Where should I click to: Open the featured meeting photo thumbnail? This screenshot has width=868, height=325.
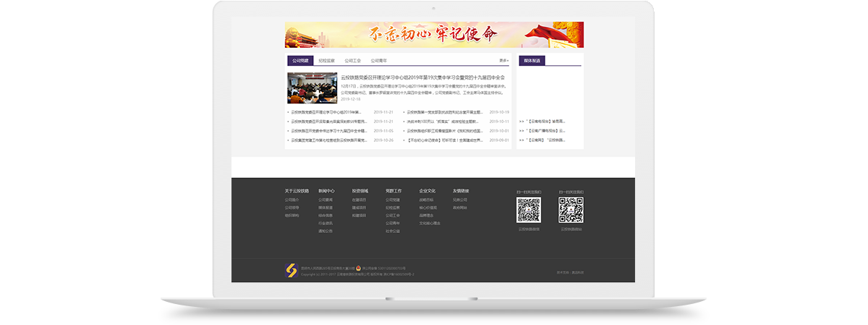coord(307,88)
